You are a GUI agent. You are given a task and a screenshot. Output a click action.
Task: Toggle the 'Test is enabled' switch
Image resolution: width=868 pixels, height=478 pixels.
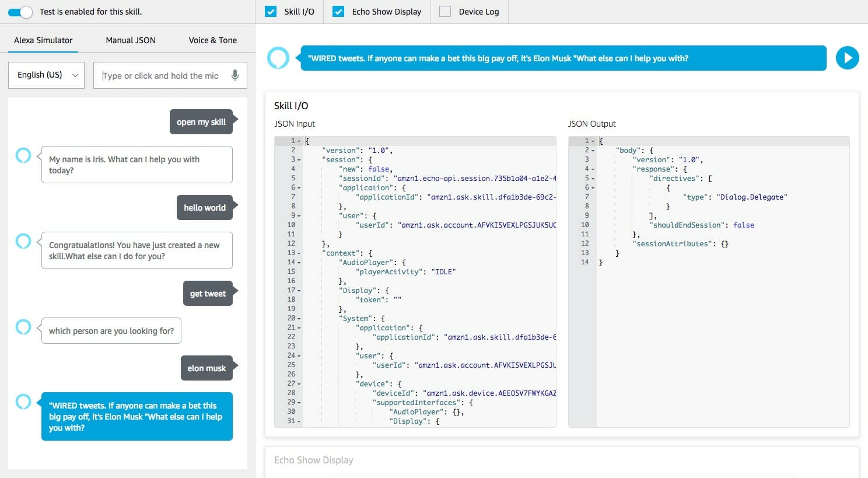[x=20, y=12]
